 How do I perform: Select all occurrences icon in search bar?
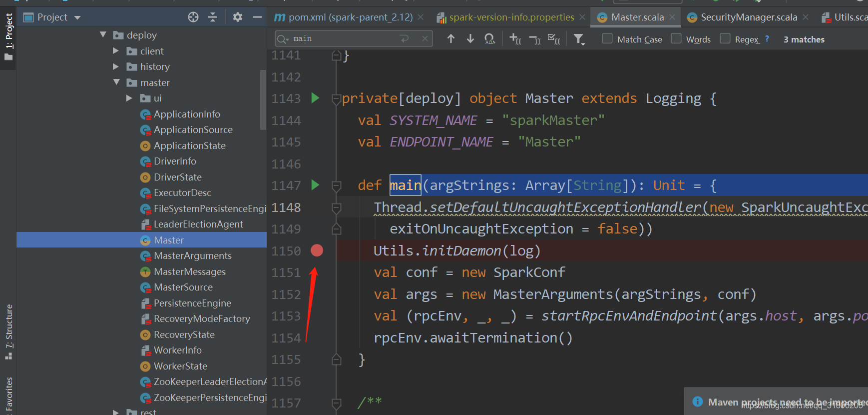tap(554, 38)
